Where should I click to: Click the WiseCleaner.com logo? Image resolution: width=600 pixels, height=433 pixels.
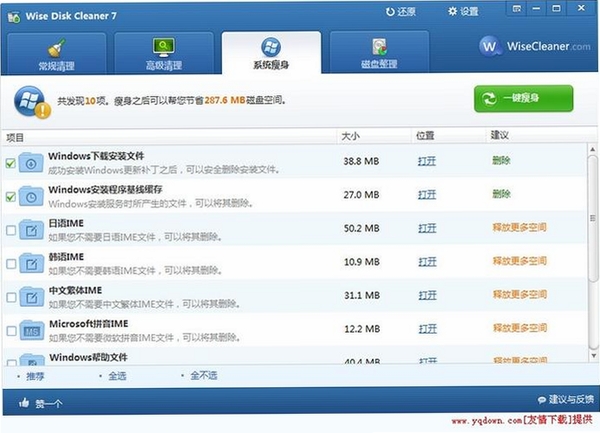click(x=534, y=47)
